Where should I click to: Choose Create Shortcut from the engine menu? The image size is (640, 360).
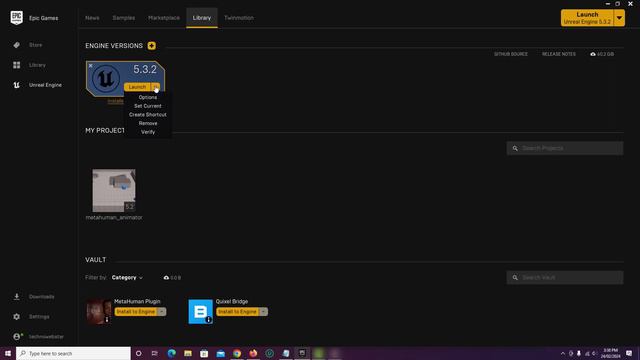coord(148,115)
